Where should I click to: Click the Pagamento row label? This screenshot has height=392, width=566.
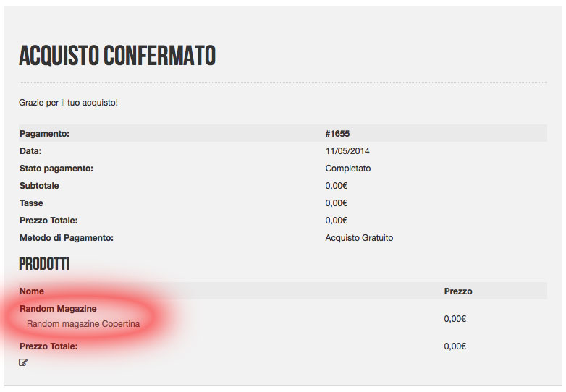pyautogui.click(x=44, y=134)
